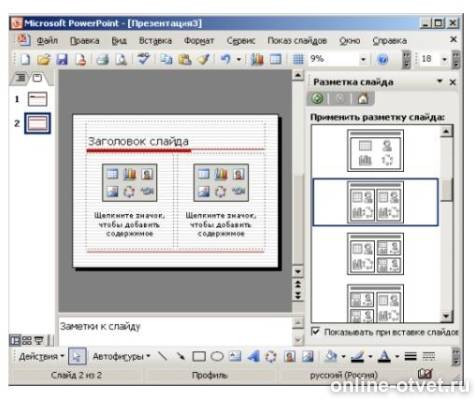This screenshot has height=400, width=476.
Task: Toggle the show when inserting slides checkbox
Action: pos(315,332)
